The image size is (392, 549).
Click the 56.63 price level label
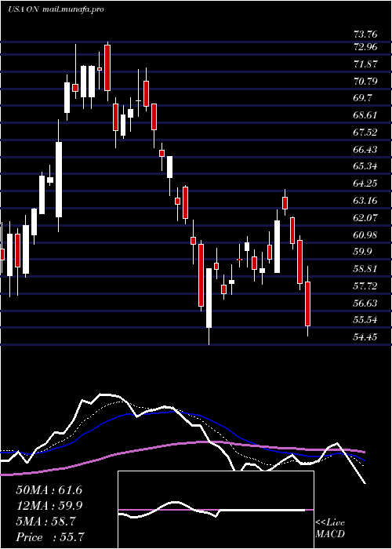click(x=366, y=303)
